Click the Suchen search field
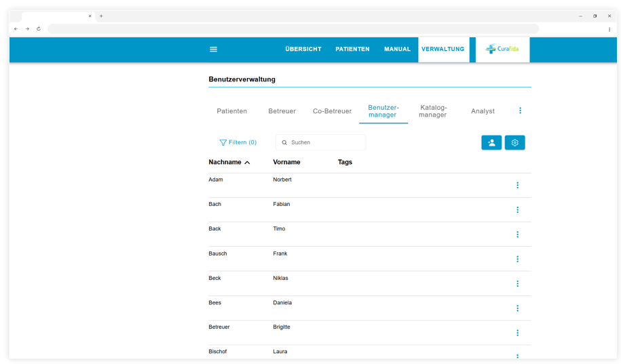This screenshot has width=621, height=364. (x=321, y=142)
